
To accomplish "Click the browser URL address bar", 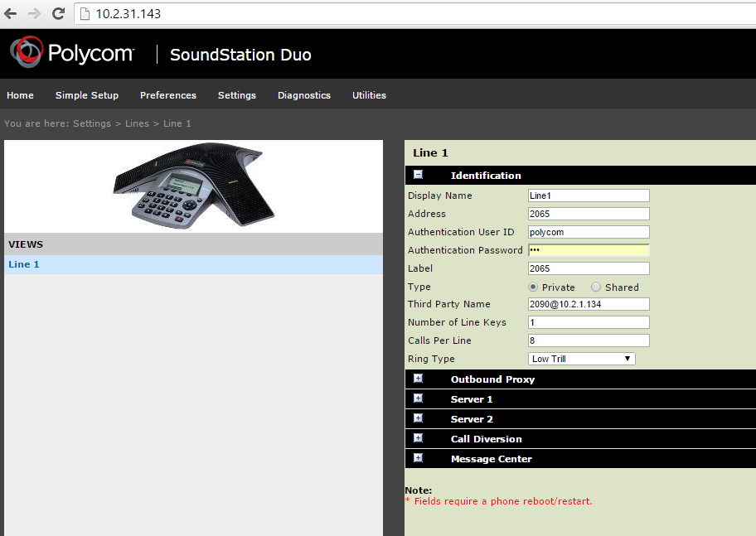I will [x=414, y=13].
